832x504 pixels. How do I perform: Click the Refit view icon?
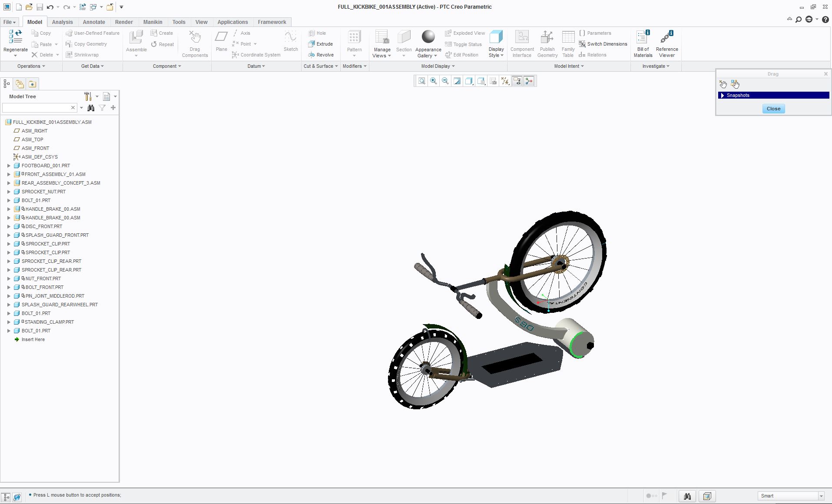tap(421, 81)
